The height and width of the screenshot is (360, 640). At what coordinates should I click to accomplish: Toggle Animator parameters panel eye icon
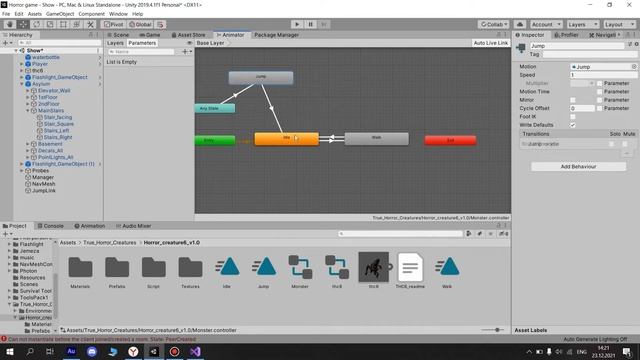(189, 43)
